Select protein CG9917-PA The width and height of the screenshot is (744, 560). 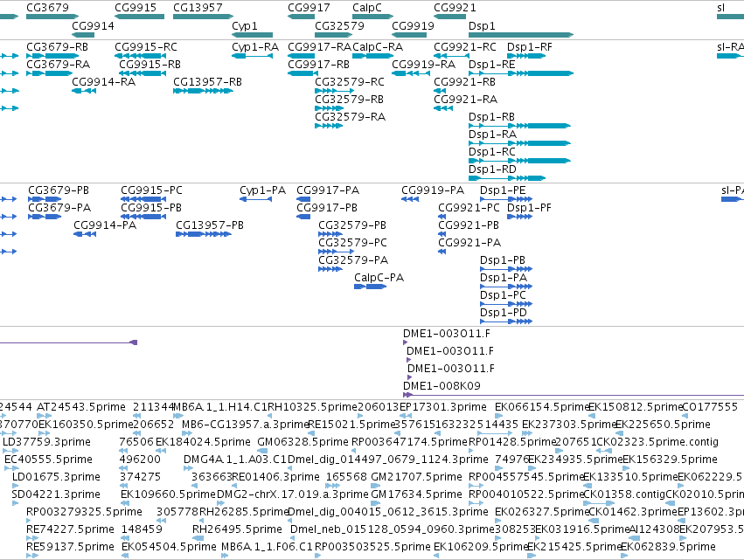(x=303, y=199)
